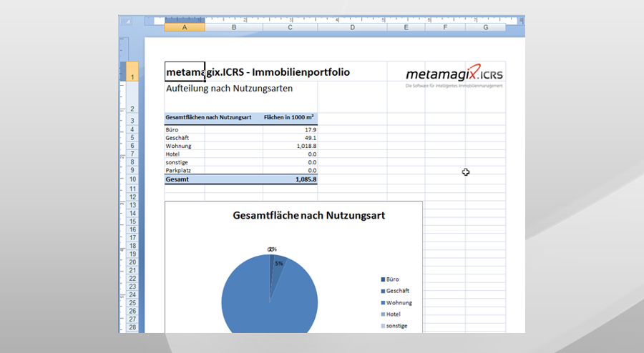Click value cell 1,018.8

pyautogui.click(x=290, y=146)
